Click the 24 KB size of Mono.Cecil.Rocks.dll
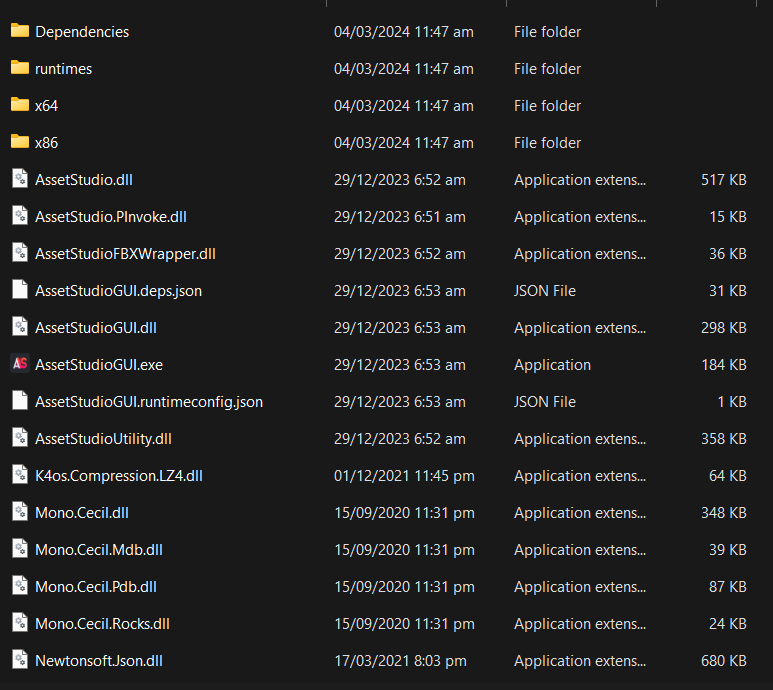The height and width of the screenshot is (690, 773). tap(728, 623)
